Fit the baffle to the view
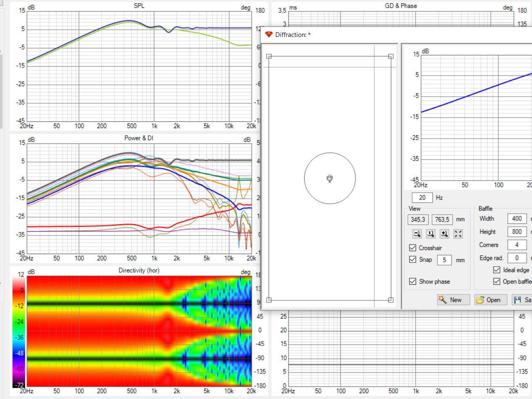The height and width of the screenshot is (399, 532). (458, 234)
